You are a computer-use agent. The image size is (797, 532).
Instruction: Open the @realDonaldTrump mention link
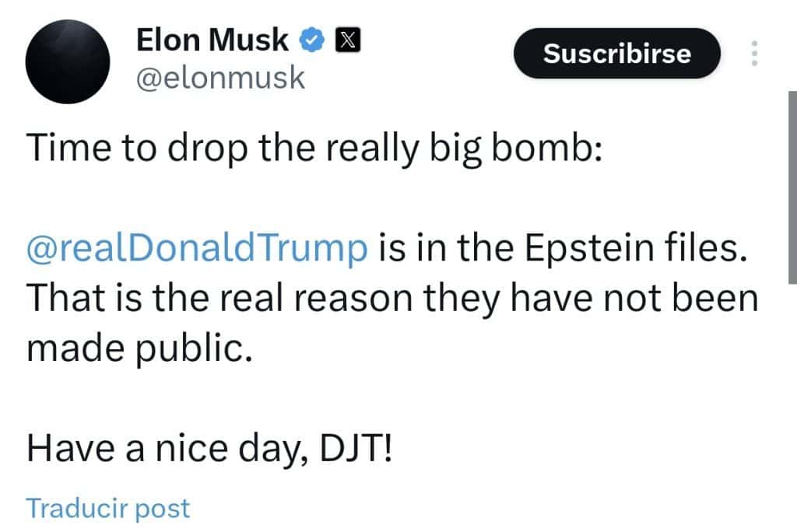point(197,248)
